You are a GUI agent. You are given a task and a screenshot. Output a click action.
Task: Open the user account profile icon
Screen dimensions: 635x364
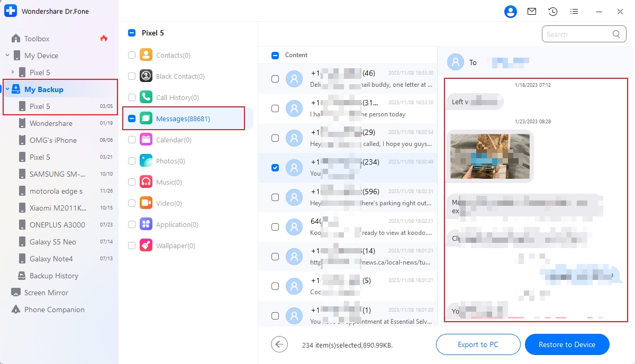tap(510, 12)
